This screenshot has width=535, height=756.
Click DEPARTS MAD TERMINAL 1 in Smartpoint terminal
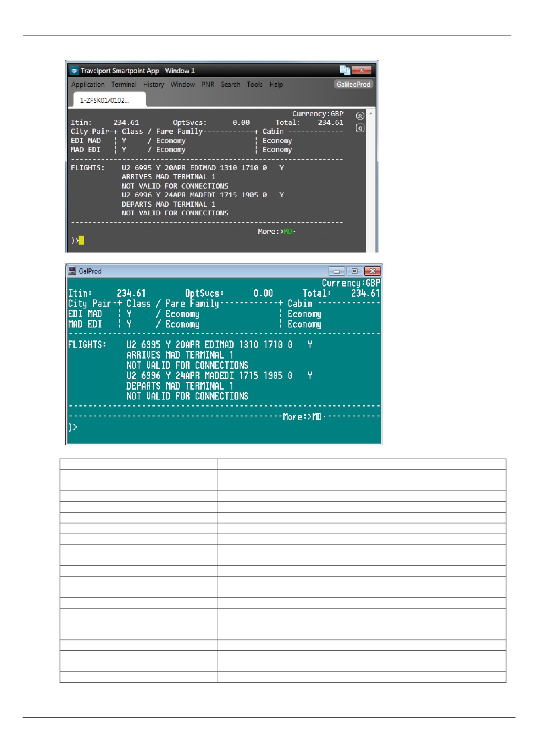(168, 204)
